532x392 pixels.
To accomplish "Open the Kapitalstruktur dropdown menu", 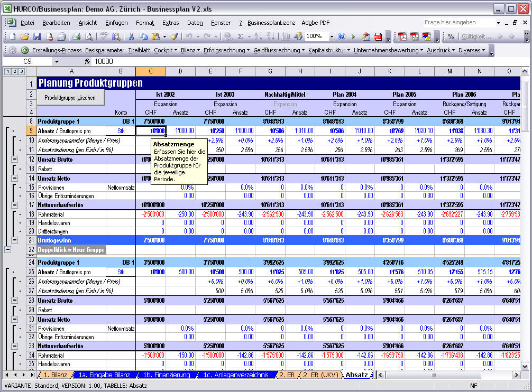I will click(x=329, y=50).
